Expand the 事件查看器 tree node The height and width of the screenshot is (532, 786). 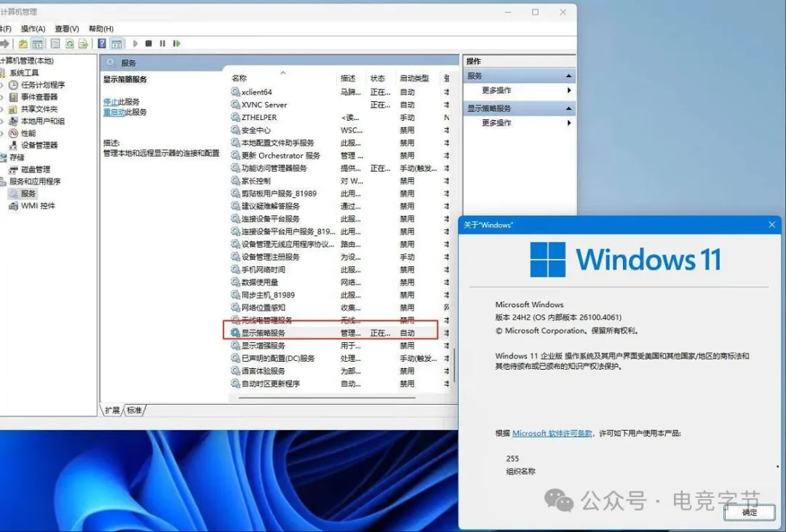tap(2, 97)
